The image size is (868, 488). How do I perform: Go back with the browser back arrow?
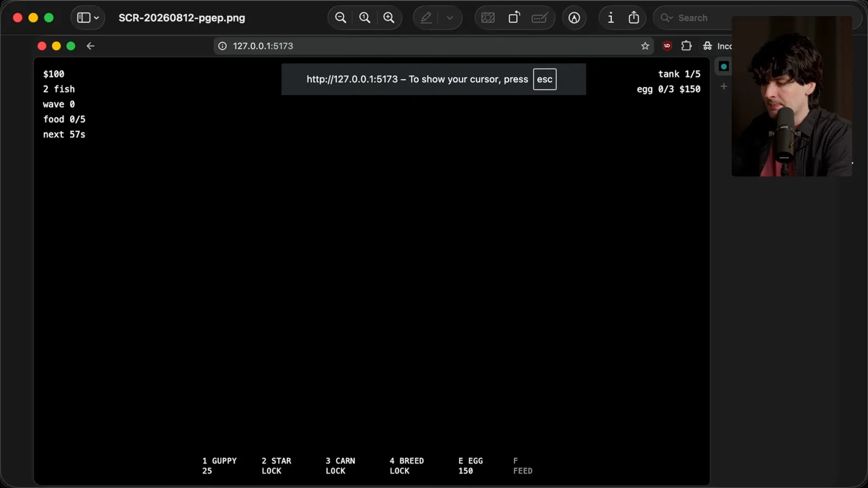[x=91, y=46]
